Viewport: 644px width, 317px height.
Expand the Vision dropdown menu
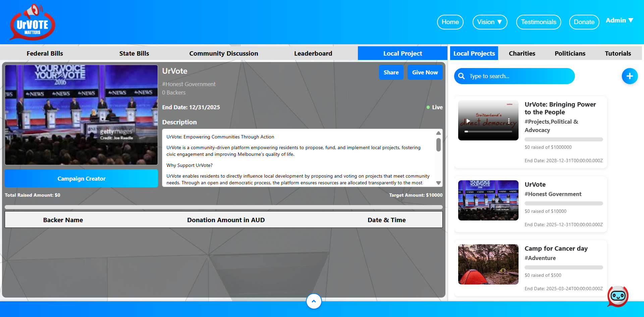tap(490, 22)
